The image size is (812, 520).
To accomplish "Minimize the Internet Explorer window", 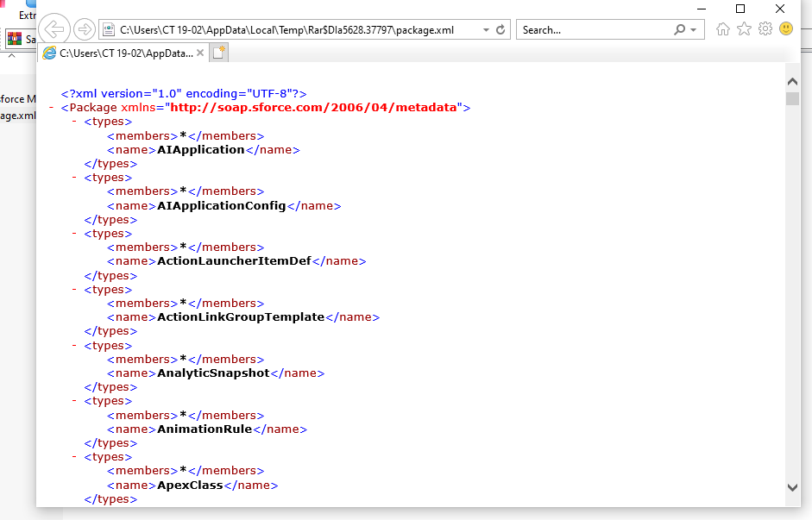I will point(702,9).
